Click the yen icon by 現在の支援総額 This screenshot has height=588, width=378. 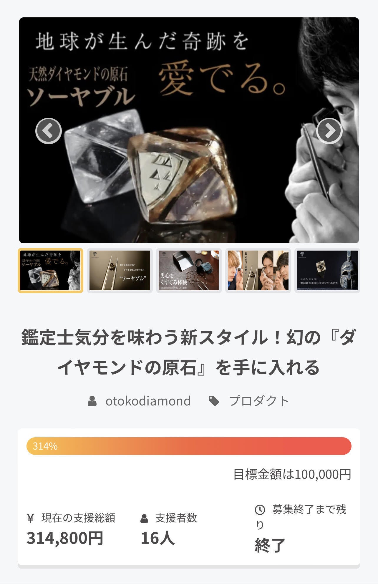coord(30,518)
